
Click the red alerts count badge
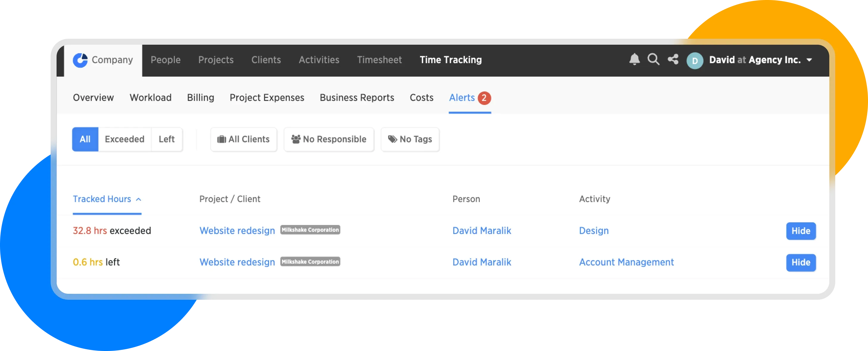click(x=484, y=98)
